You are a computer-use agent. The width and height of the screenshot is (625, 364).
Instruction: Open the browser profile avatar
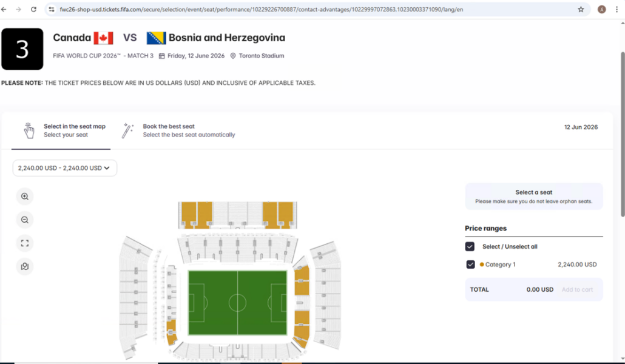(601, 9)
